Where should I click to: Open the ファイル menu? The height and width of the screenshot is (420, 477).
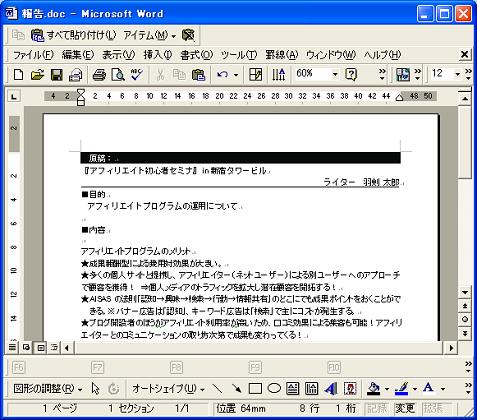(x=33, y=55)
